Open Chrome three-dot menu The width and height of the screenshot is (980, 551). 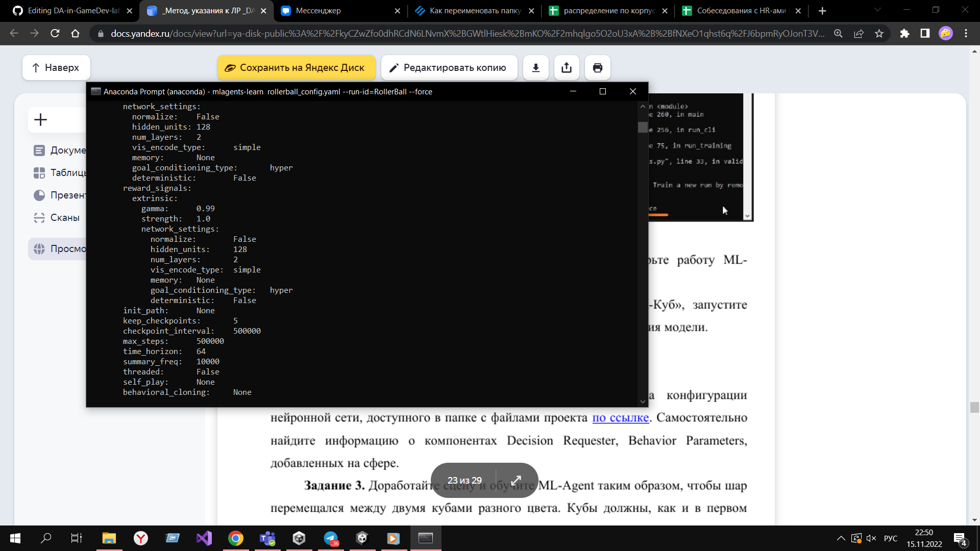(x=966, y=33)
